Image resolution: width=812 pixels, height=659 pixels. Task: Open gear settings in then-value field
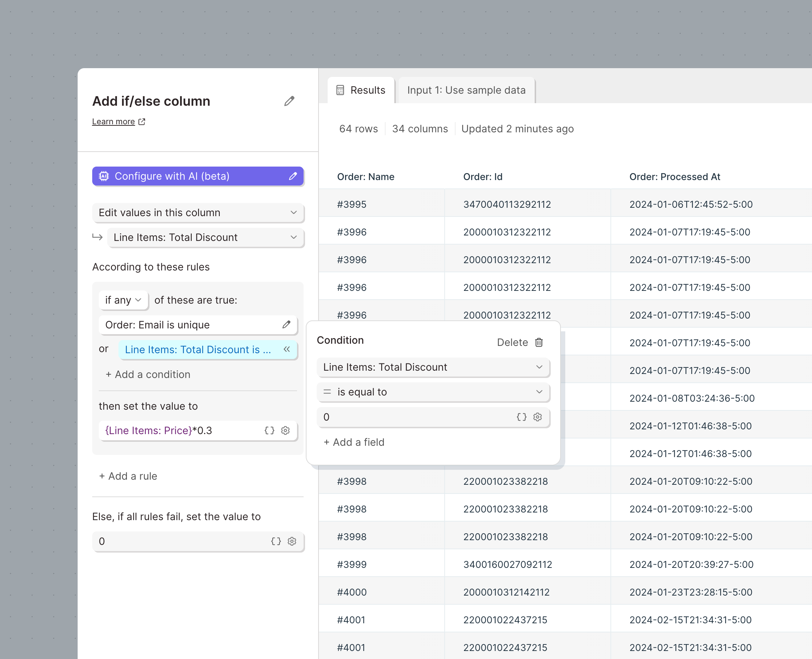(285, 430)
